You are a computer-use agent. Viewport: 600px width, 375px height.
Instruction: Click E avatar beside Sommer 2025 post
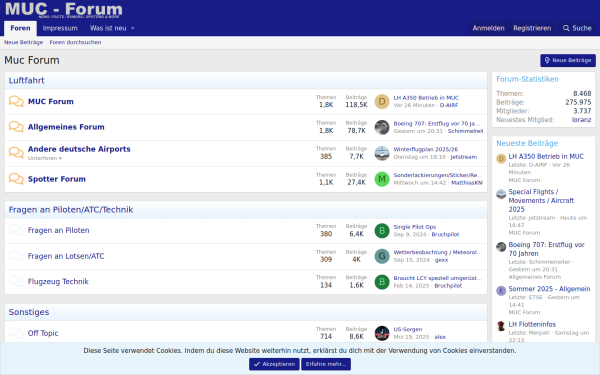tap(501, 291)
